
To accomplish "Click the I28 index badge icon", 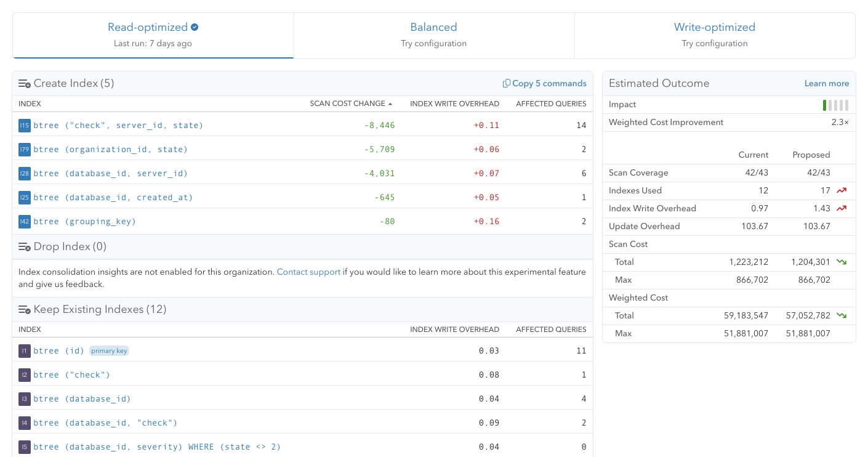I will (25, 174).
